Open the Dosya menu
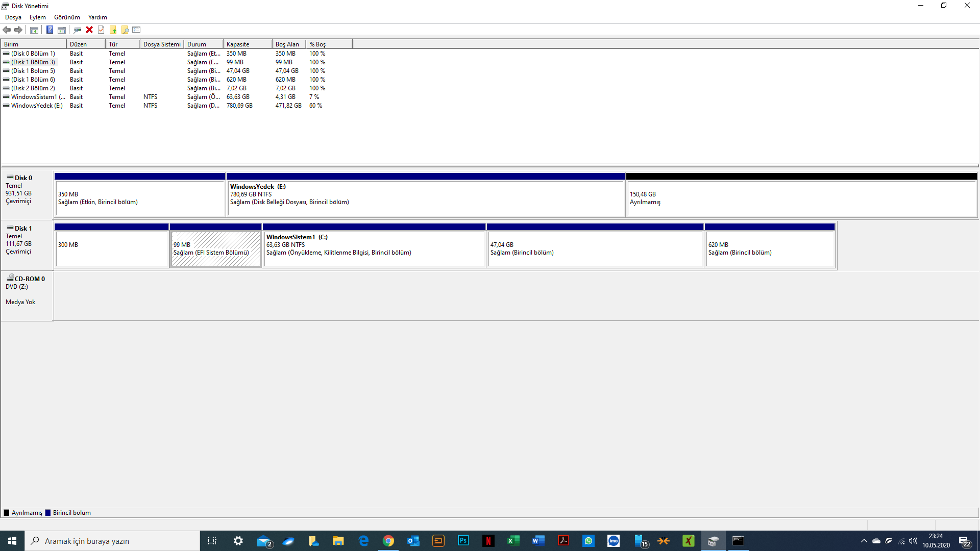The height and width of the screenshot is (551, 980). click(13, 17)
